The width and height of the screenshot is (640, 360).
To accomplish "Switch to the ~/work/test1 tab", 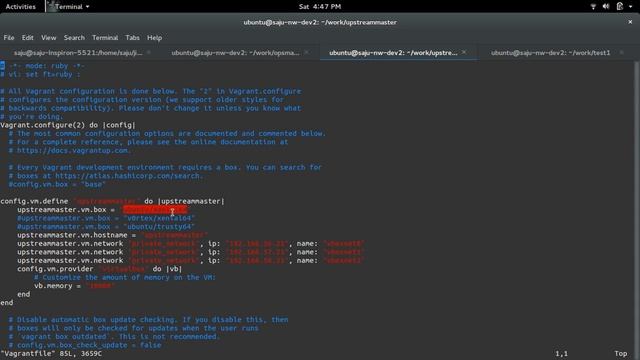I will click(550, 53).
